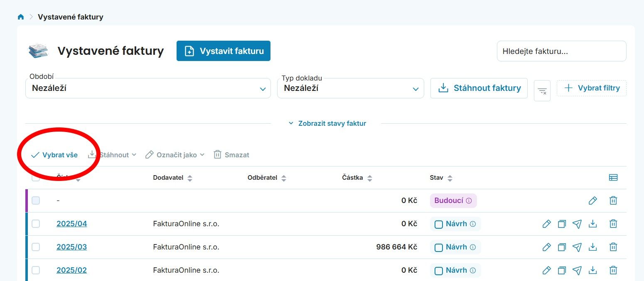Click the Budoucí status badge
The height and width of the screenshot is (281, 644).
click(x=453, y=200)
